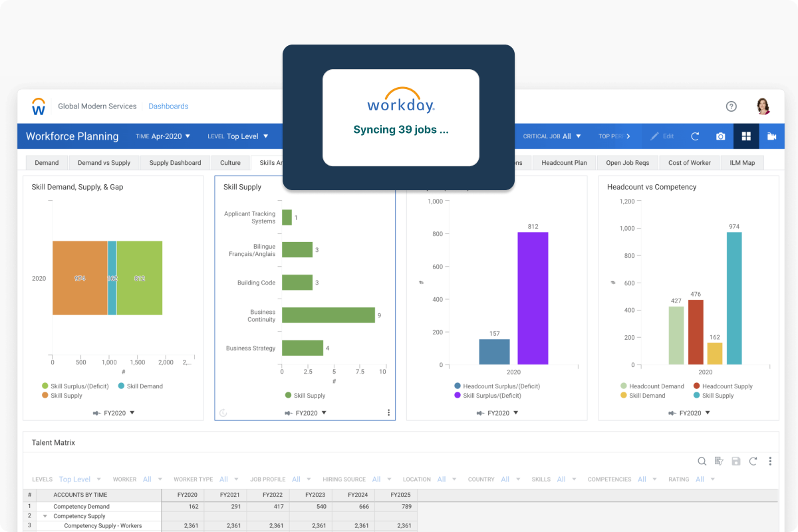Refresh the Talent Matrix with reload icon
The image size is (798, 532).
753,461
